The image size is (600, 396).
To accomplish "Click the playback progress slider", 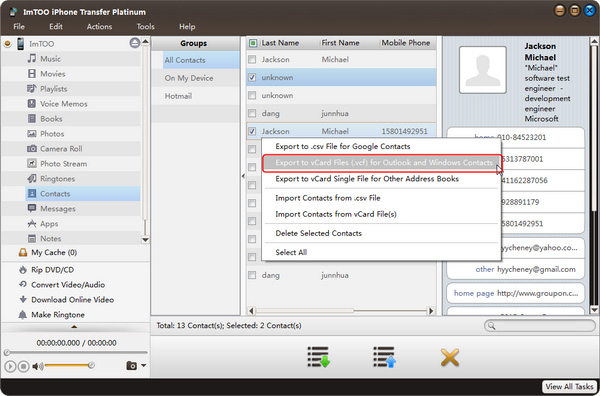I will (x=75, y=352).
